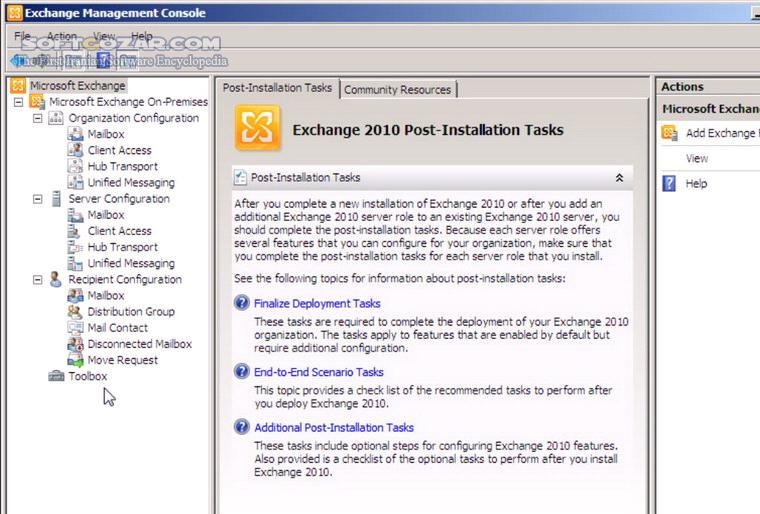Click the Add Exchange forest icon in Actions
760x514 pixels.
coord(669,133)
